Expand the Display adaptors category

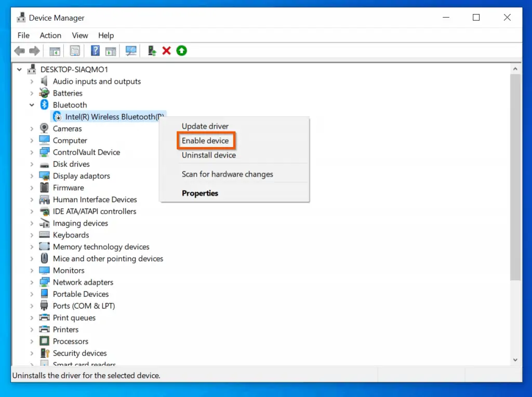pos(32,176)
